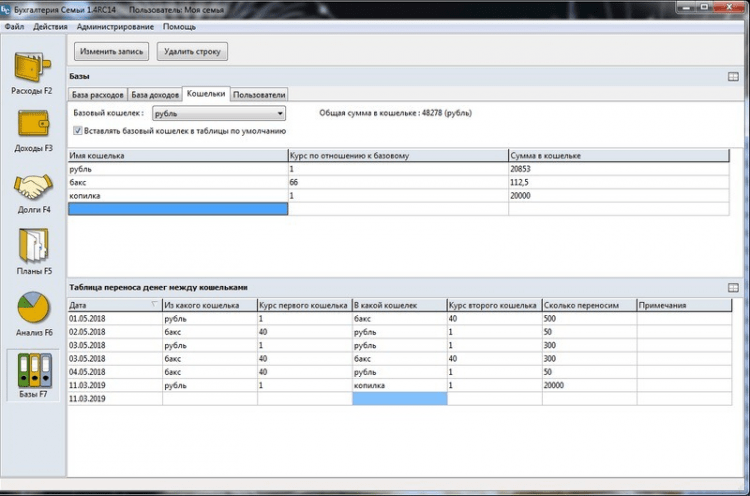Screen dimensions: 750x496
Task: Open the Файл menu
Action: pyautogui.click(x=14, y=27)
